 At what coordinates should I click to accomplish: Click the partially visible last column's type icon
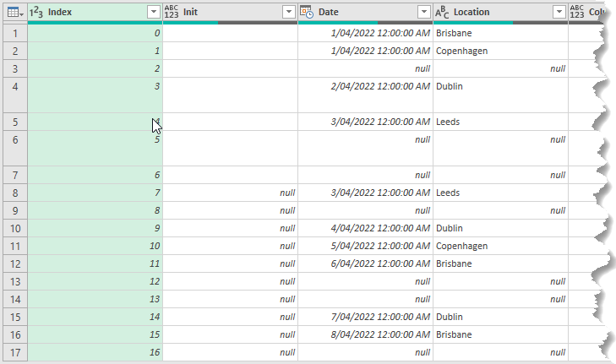pos(577,12)
